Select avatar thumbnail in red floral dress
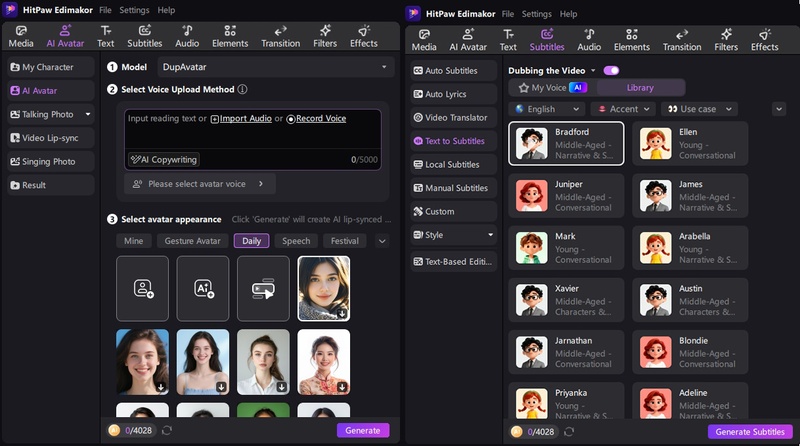This screenshot has height=446, width=800. [x=323, y=362]
